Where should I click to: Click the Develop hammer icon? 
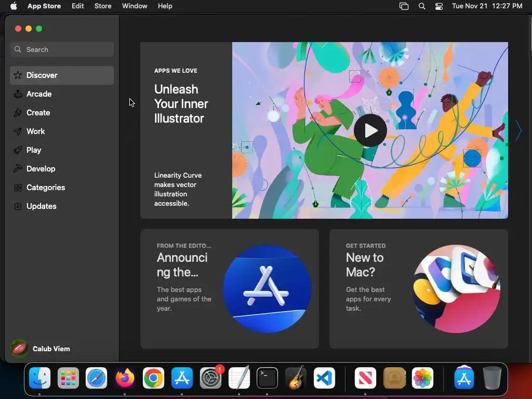tap(18, 169)
